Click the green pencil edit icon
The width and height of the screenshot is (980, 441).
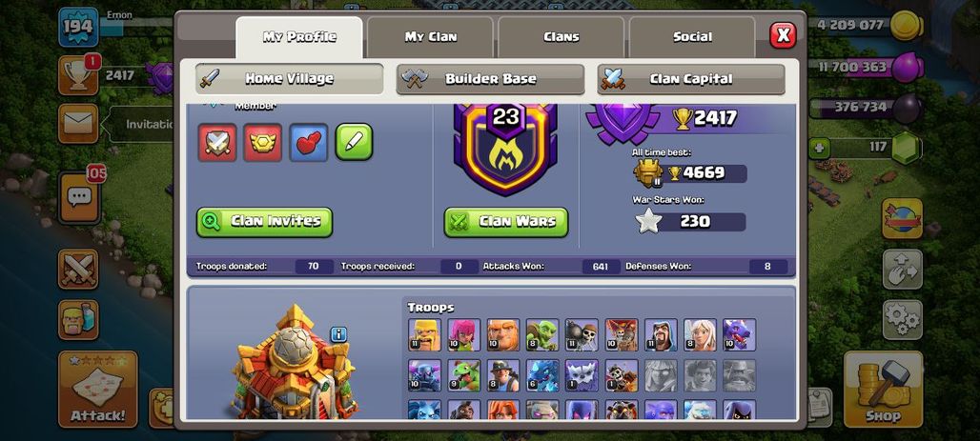pyautogui.click(x=354, y=142)
